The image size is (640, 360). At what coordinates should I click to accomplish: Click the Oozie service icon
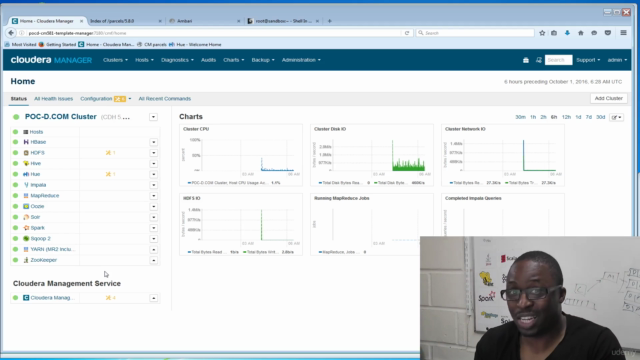26,206
